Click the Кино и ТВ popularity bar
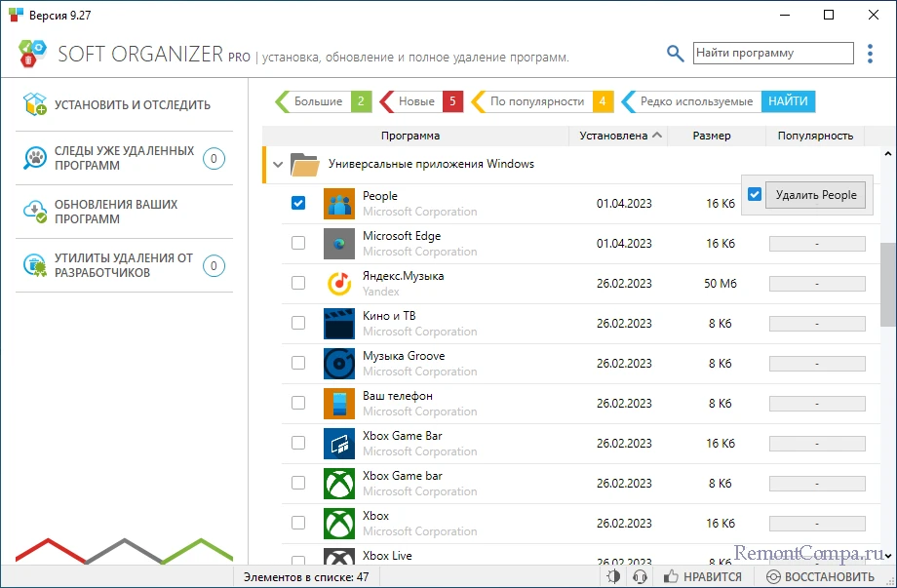 [817, 324]
